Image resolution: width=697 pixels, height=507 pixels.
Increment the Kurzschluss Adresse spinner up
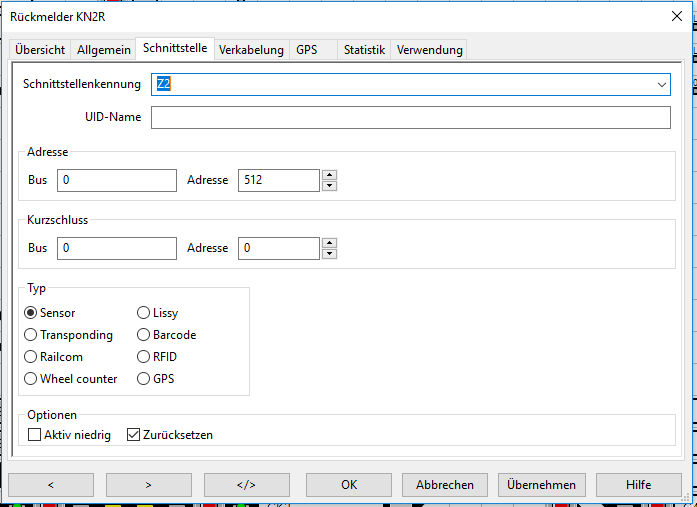[330, 243]
